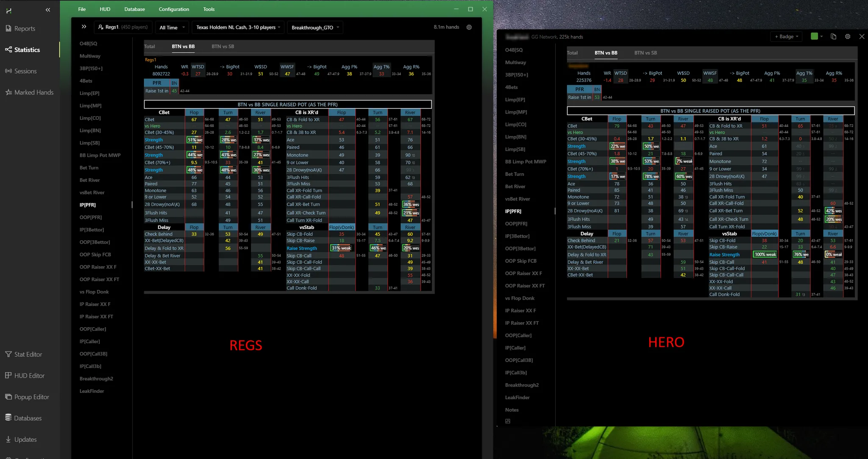
Task: Open the Popup Editor icon
Action: click(8, 397)
